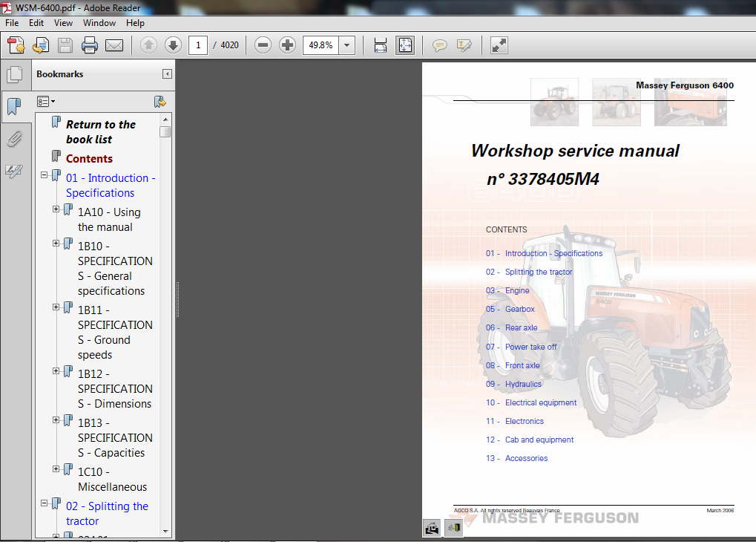Screen dimensions: 756x542
Task: Open the Signatures panel icon
Action: click(14, 171)
